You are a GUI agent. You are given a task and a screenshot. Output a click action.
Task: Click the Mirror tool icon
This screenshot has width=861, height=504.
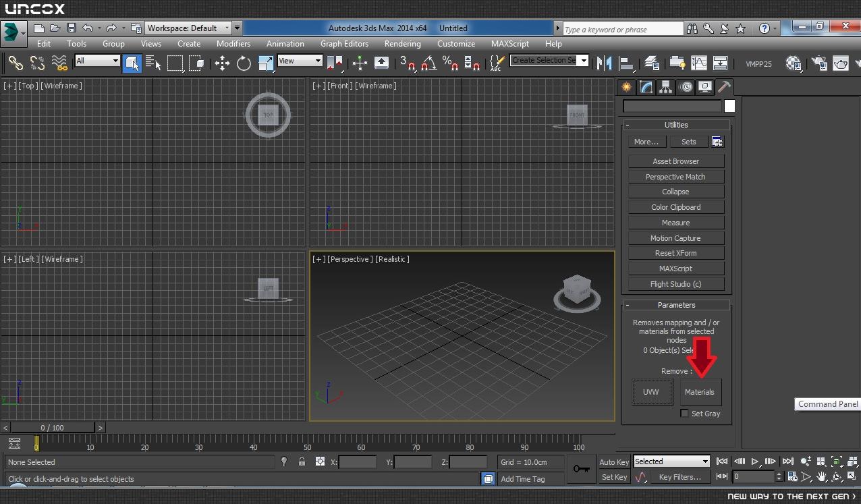tap(605, 63)
